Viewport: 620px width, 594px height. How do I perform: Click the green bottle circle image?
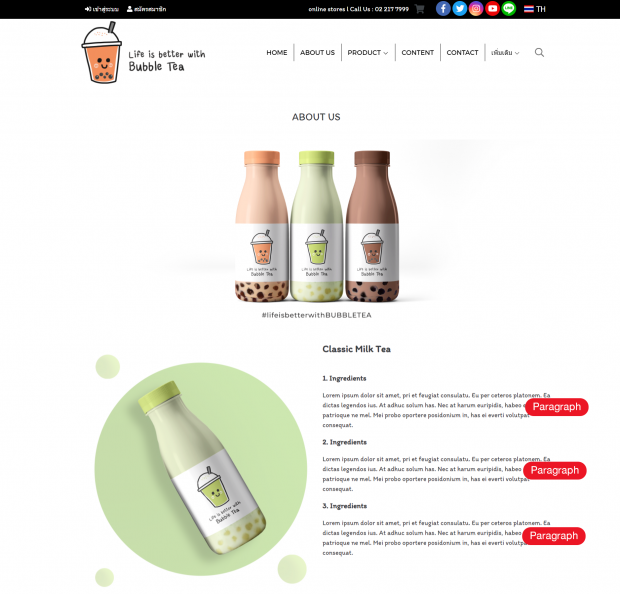point(201,469)
